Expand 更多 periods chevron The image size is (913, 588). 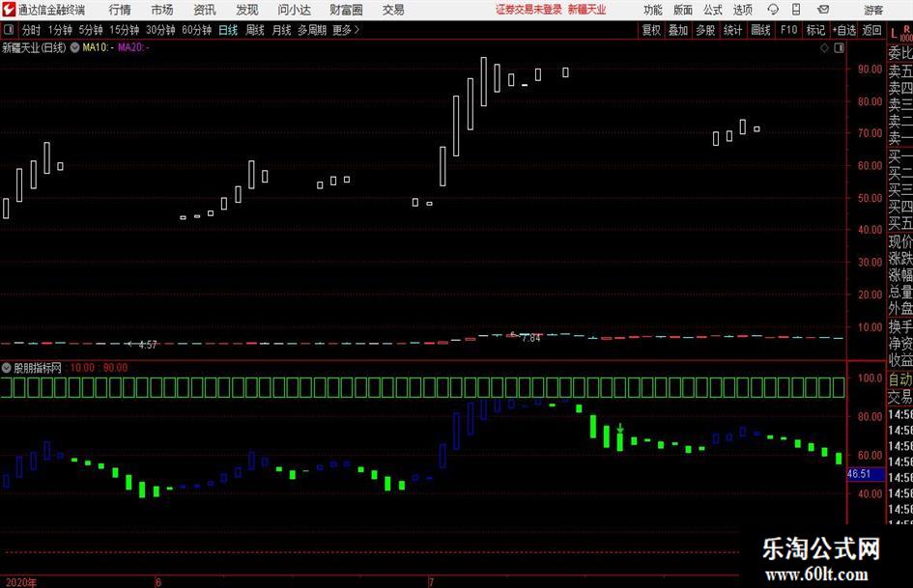click(346, 30)
